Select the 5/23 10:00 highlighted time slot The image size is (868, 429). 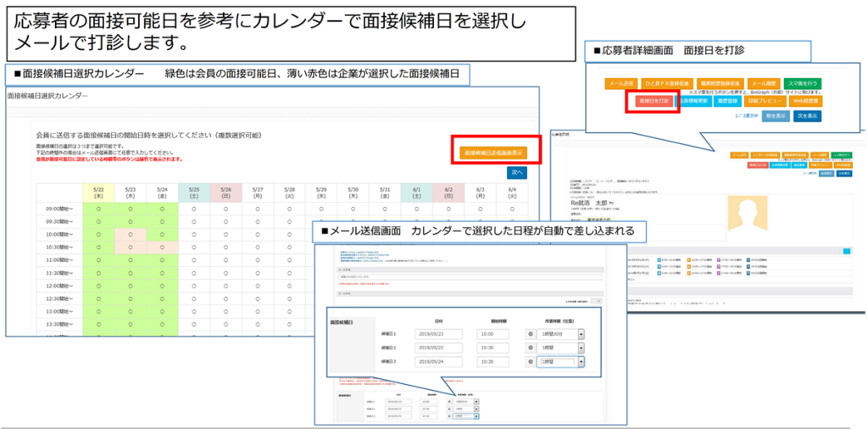point(130,233)
